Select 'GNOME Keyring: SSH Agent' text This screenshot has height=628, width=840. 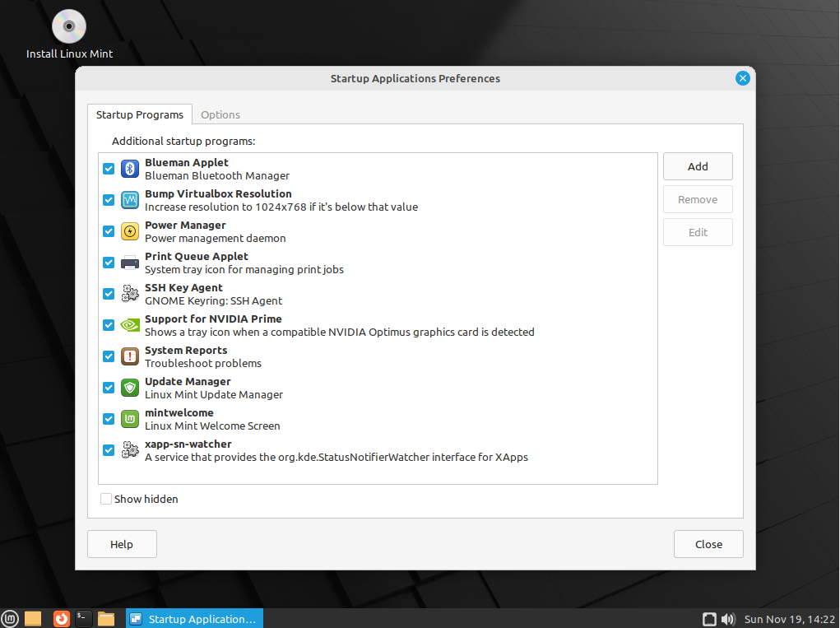[x=213, y=300]
